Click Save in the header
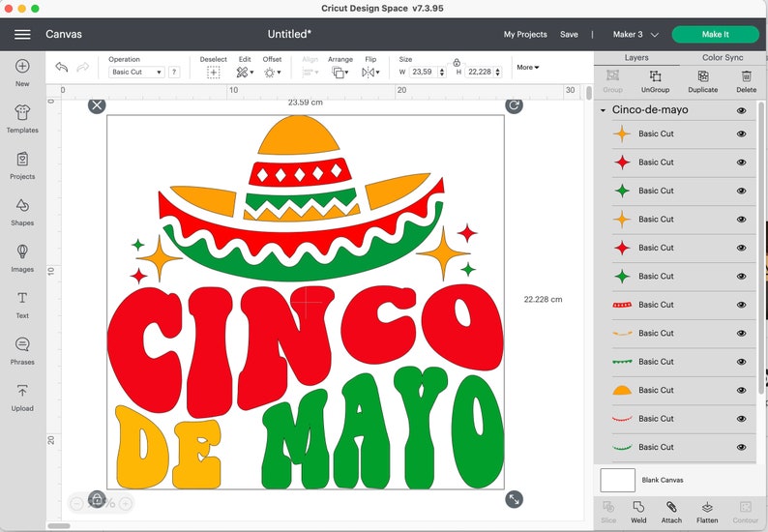Viewport: 768px width, 532px height. click(569, 34)
